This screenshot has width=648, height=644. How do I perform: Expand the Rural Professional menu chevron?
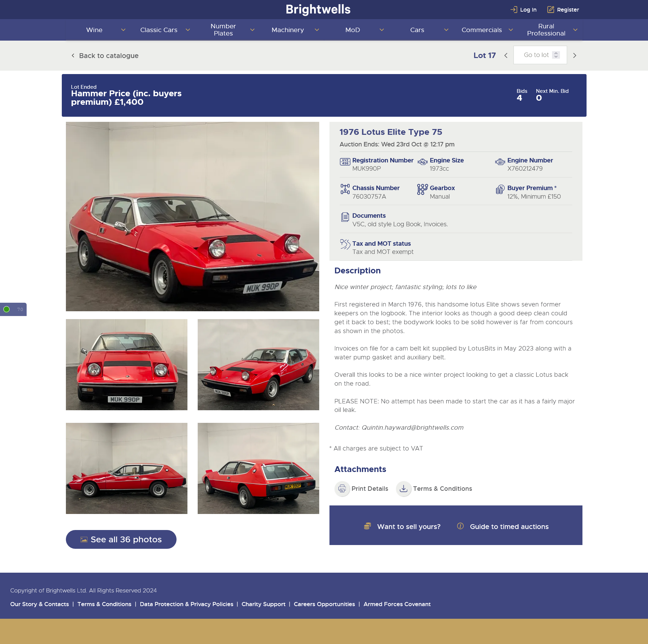575,30
